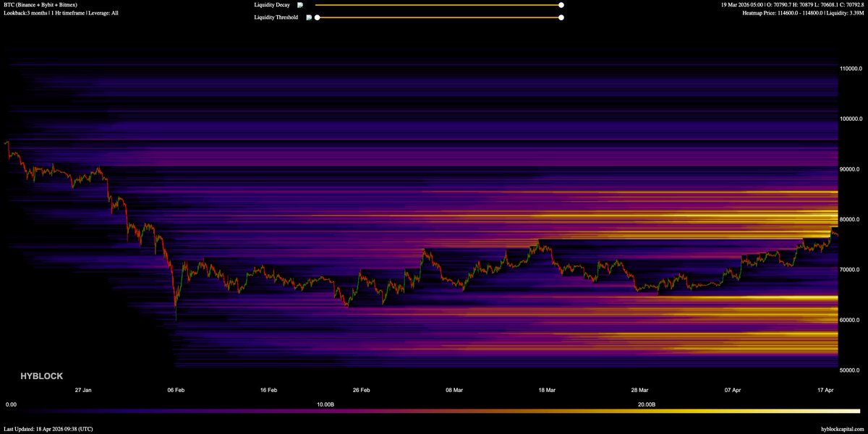Click the middle of the Liquidity Decay track
Viewport: 868px width, 434px height.
pyautogui.click(x=438, y=5)
